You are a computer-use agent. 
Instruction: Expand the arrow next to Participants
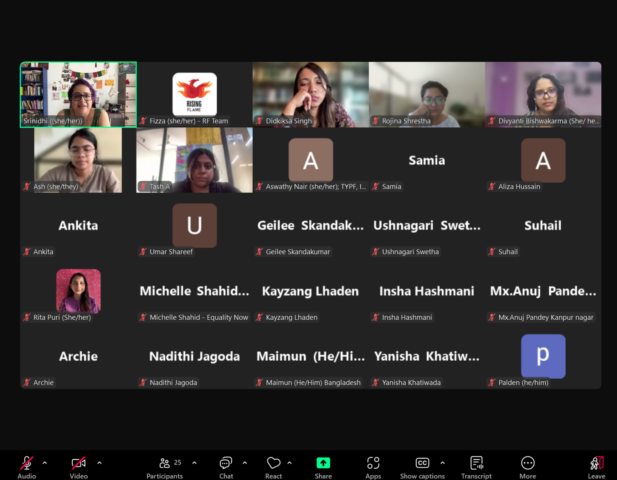click(x=194, y=463)
